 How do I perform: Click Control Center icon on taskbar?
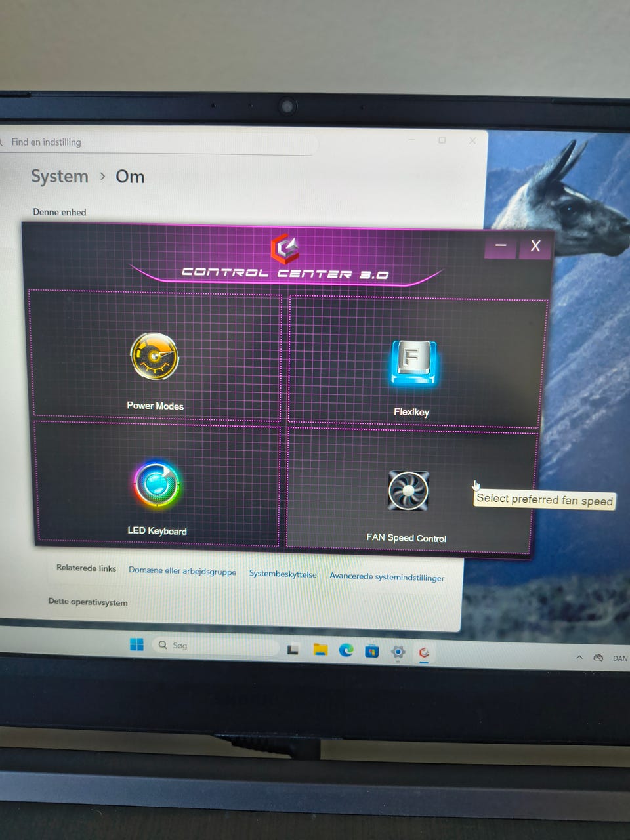pyautogui.click(x=424, y=652)
